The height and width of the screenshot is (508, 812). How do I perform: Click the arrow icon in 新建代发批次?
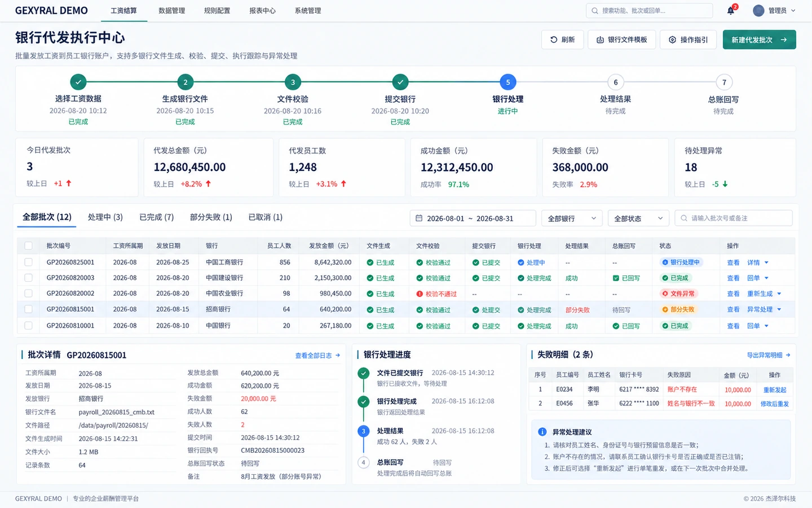pyautogui.click(x=783, y=40)
